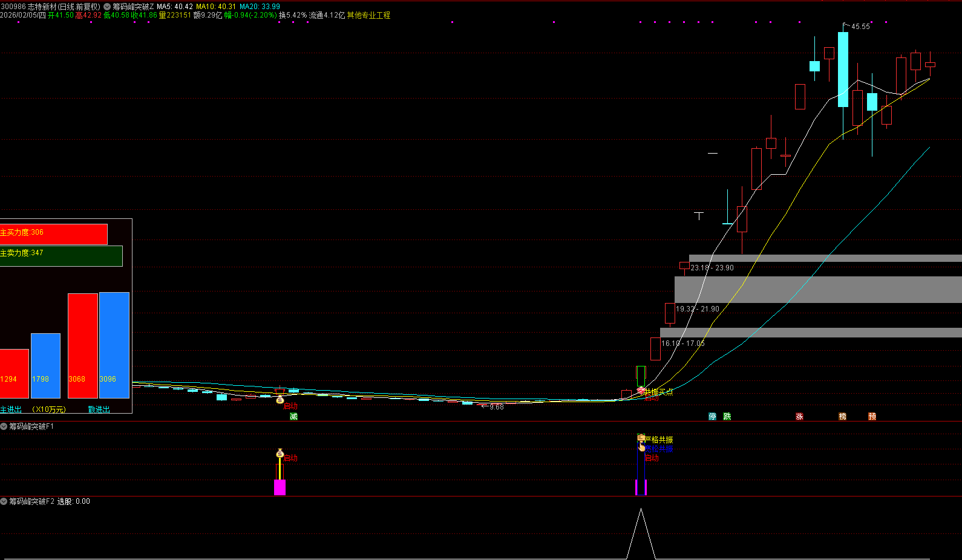962x560 pixels.
Task: Click the pointing hand icon near 宽松共振
Action: click(x=641, y=448)
